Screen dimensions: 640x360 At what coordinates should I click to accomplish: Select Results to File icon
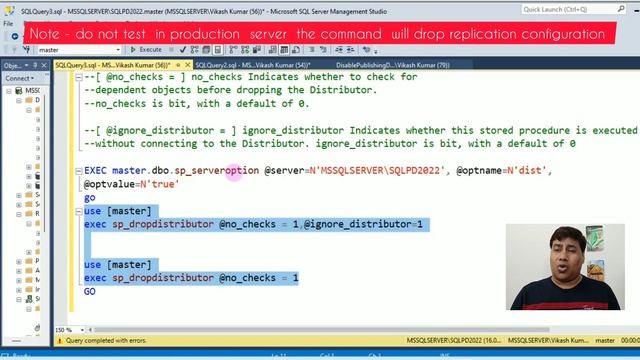pyautogui.click(x=296, y=50)
